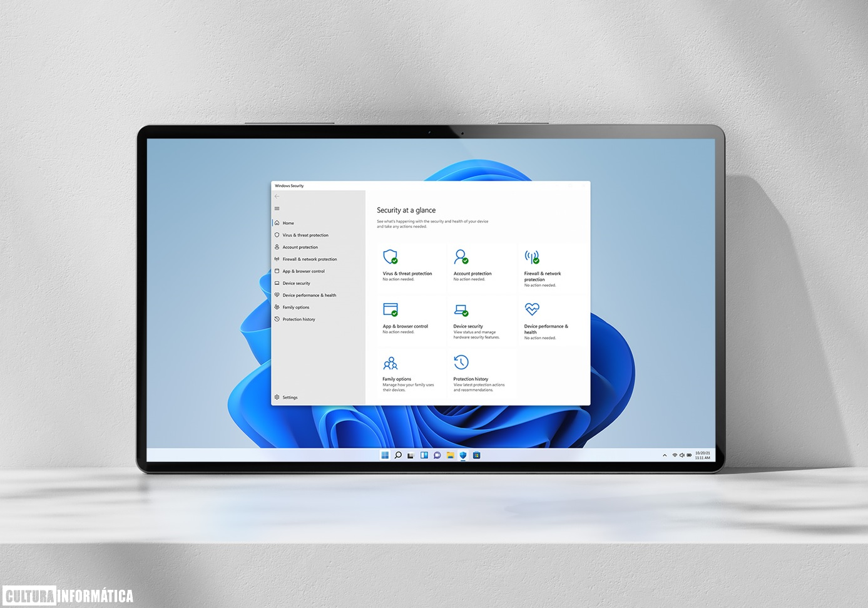This screenshot has height=608, width=868.
Task: Click the volume speaker tray icon
Action: pos(682,455)
